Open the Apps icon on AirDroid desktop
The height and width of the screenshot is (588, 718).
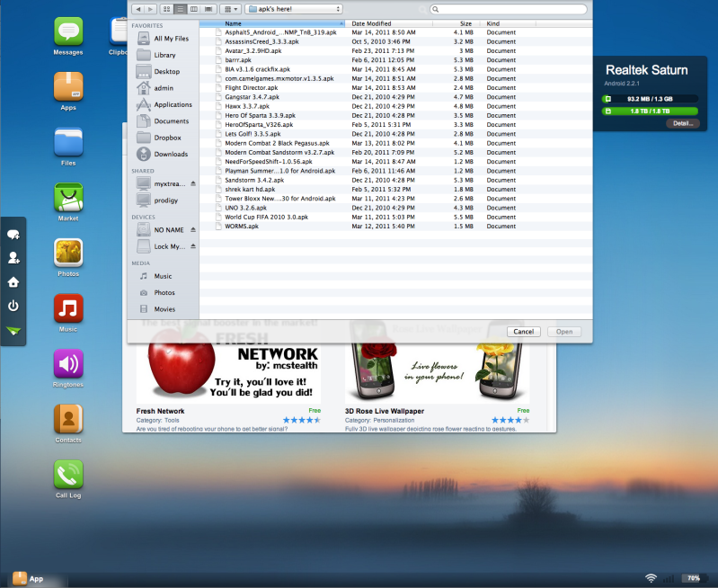tap(68, 86)
